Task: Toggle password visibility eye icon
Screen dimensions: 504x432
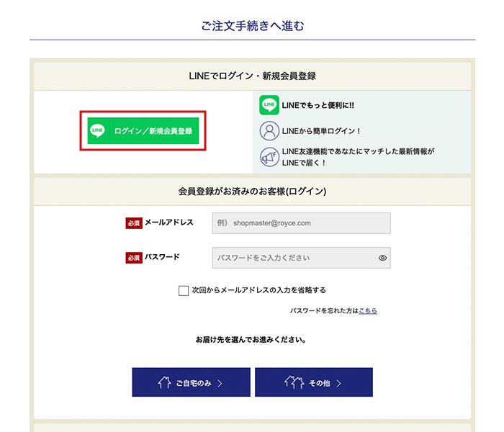Action: coord(382,258)
